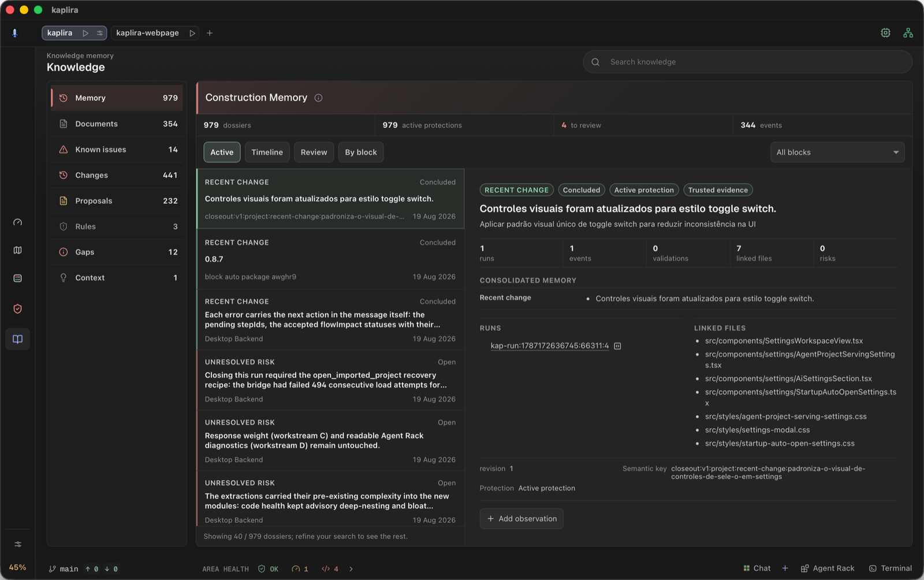Open the All blocks dropdown
The height and width of the screenshot is (580, 924).
pos(837,153)
